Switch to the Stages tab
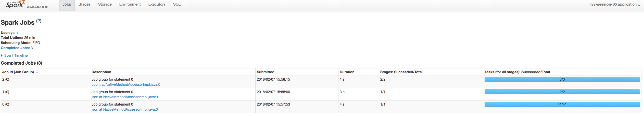Screen dimensions: 644x116 tap(84, 4)
